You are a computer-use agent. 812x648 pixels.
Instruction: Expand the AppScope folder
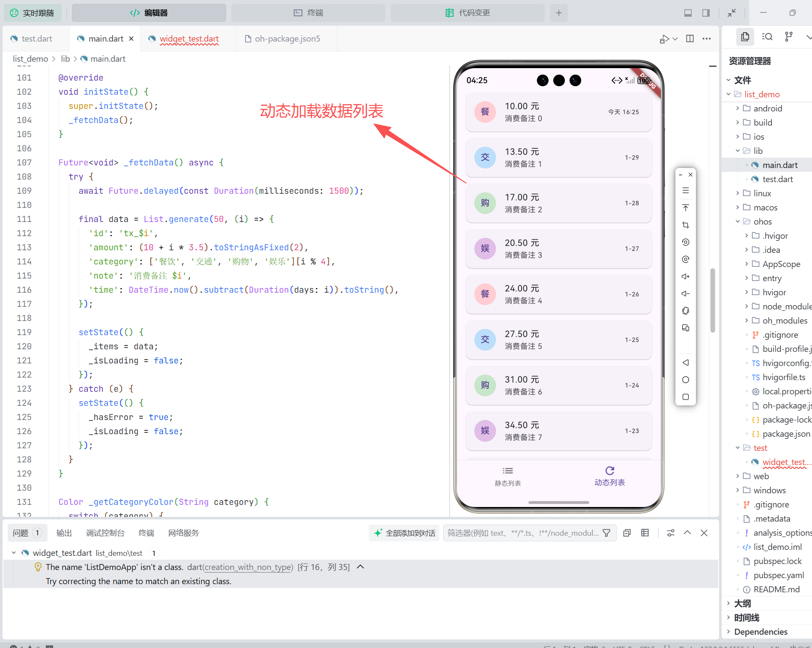click(x=746, y=264)
